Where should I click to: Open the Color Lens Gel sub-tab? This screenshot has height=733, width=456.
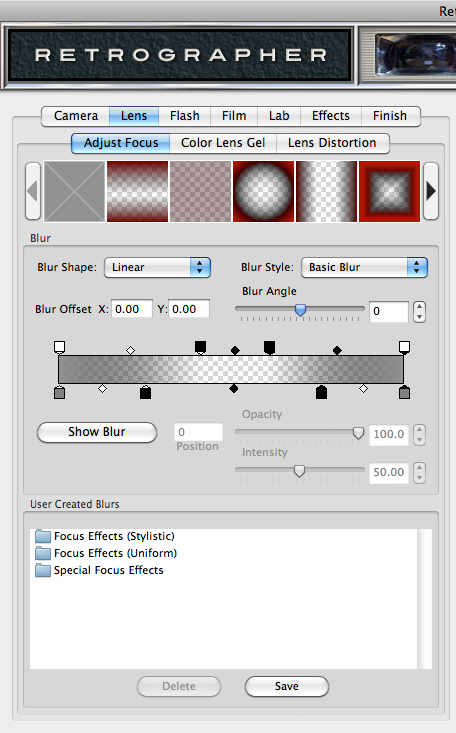[x=223, y=143]
